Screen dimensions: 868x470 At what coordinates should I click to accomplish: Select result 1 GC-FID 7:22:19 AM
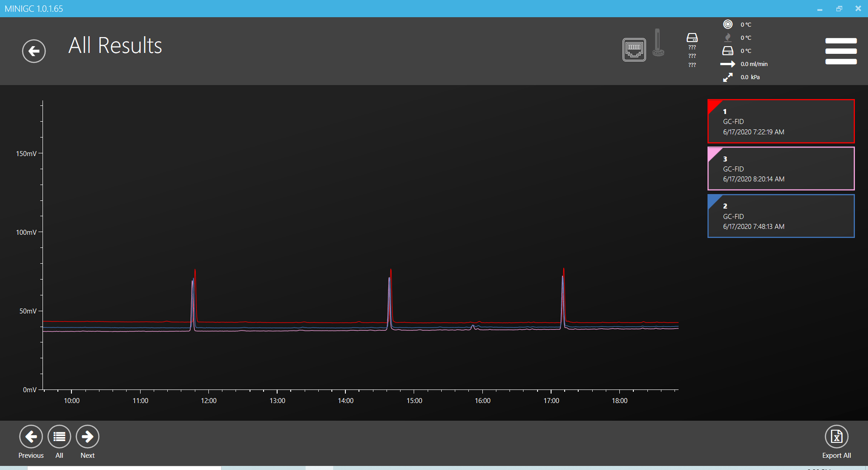781,121
